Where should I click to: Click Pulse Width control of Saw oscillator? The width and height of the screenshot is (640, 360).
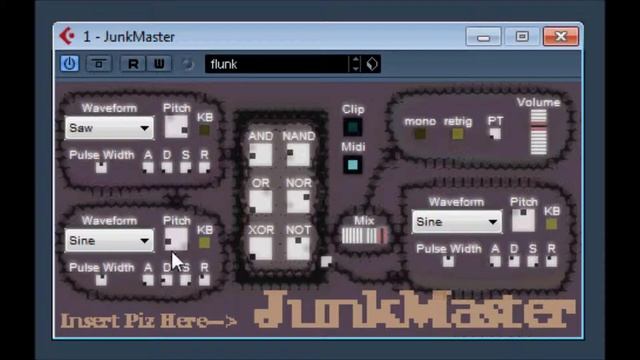point(101,167)
